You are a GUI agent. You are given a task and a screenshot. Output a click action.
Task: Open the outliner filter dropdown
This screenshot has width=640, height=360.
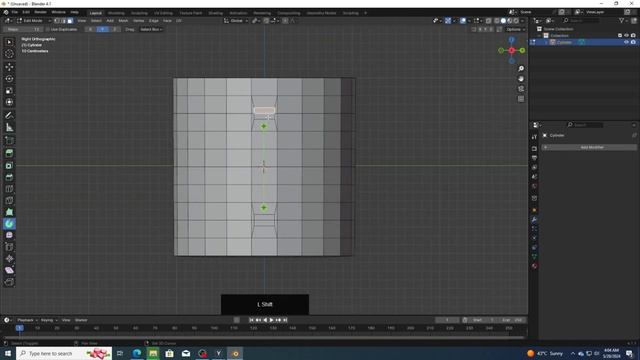623,20
